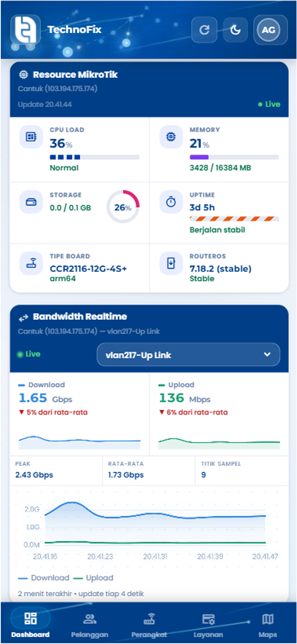
Task: Click the Uptime stopwatch icon
Action: pos(171,202)
